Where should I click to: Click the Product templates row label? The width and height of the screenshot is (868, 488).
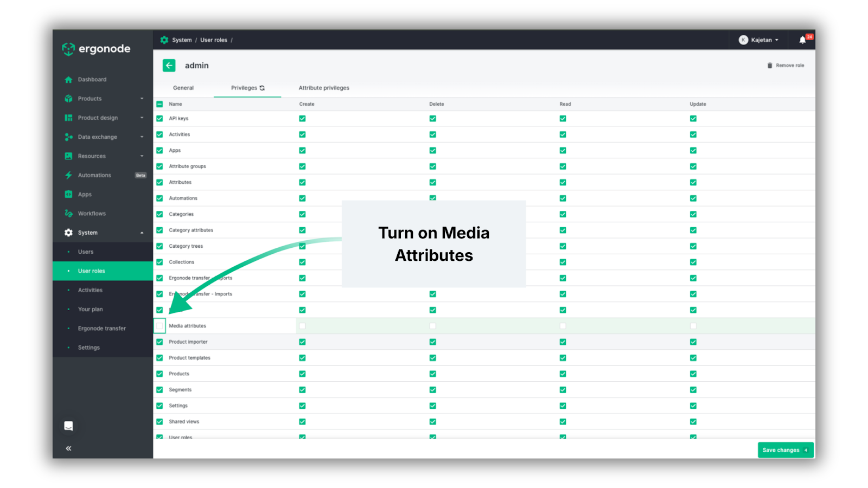(189, 358)
